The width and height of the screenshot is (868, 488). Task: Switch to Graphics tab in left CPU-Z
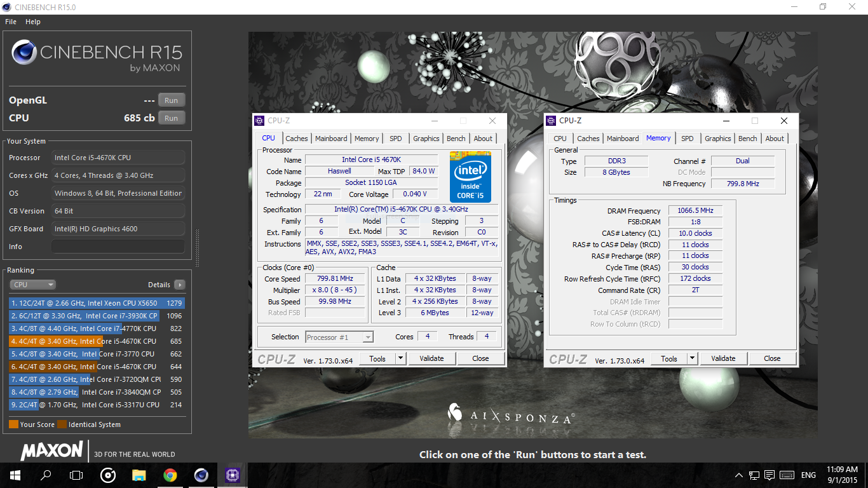[426, 139]
